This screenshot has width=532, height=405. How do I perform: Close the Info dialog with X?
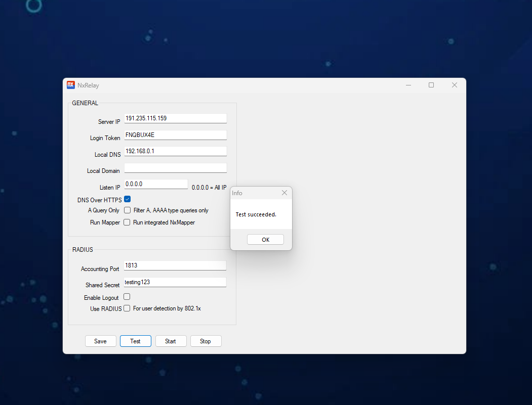[x=284, y=193]
